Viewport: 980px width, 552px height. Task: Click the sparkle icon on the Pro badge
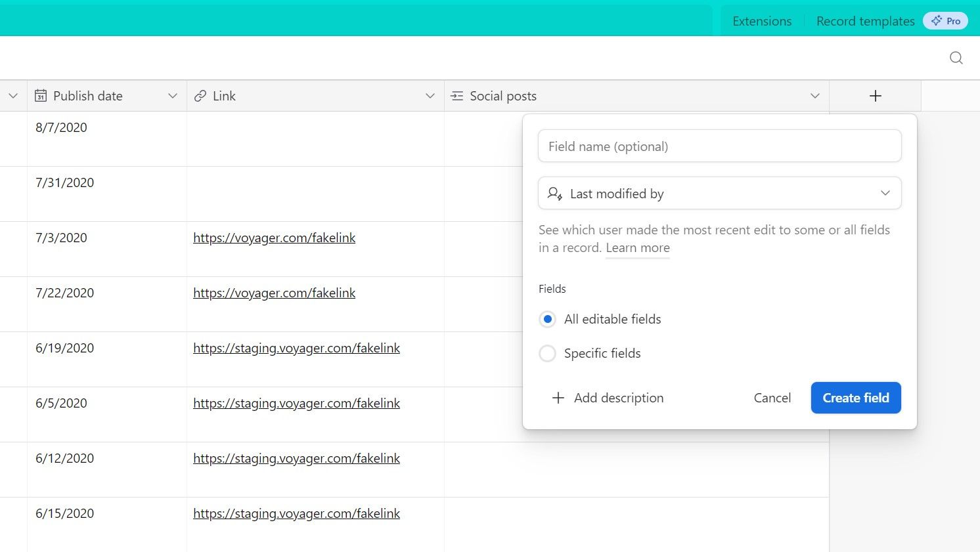coord(936,20)
